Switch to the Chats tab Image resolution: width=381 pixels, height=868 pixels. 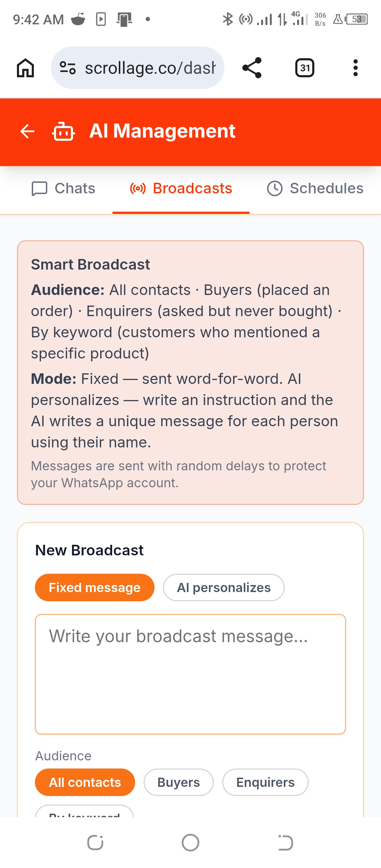[x=64, y=188]
